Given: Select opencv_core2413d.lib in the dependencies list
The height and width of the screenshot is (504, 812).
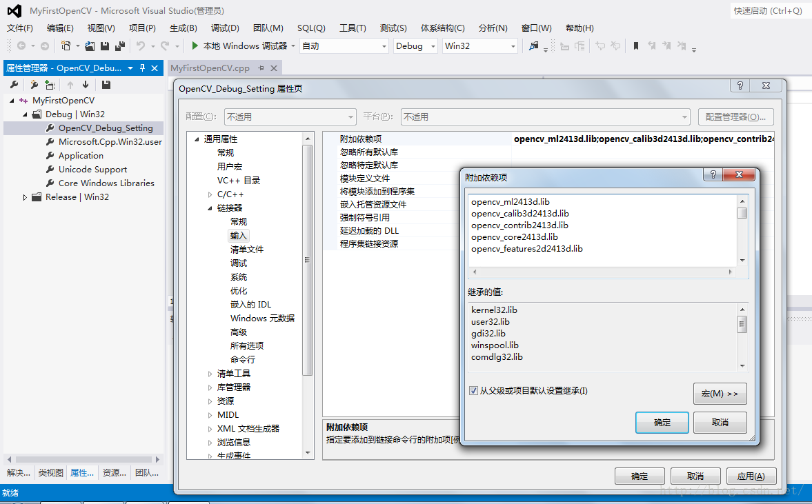Looking at the screenshot, I should click(514, 237).
